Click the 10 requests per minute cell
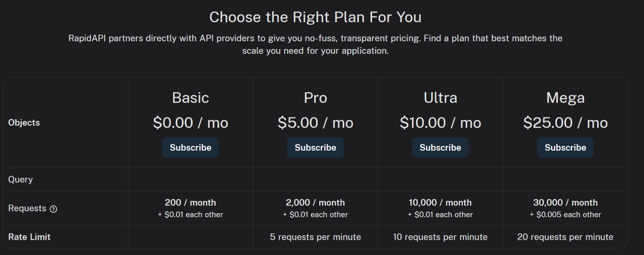 pos(440,237)
